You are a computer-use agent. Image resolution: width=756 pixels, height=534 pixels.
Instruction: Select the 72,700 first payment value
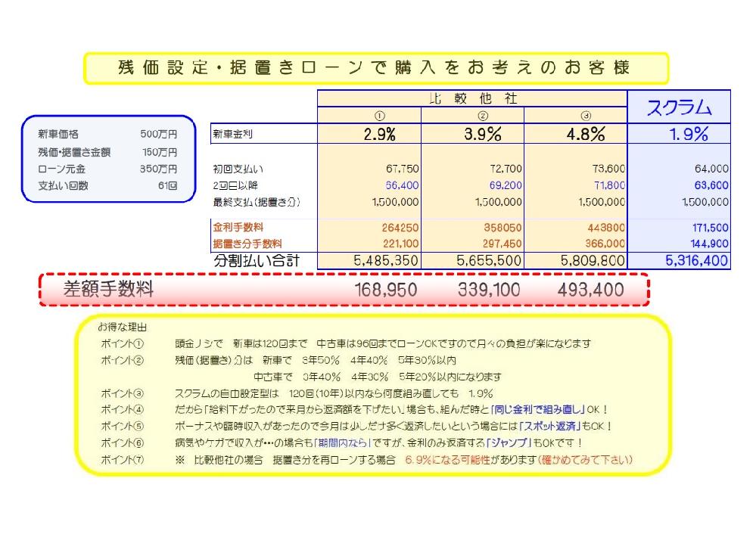point(506,169)
